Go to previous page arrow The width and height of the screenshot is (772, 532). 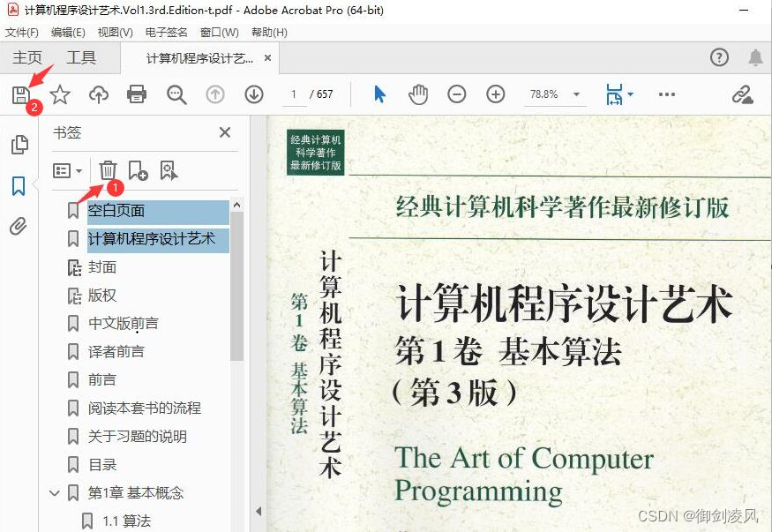point(215,94)
